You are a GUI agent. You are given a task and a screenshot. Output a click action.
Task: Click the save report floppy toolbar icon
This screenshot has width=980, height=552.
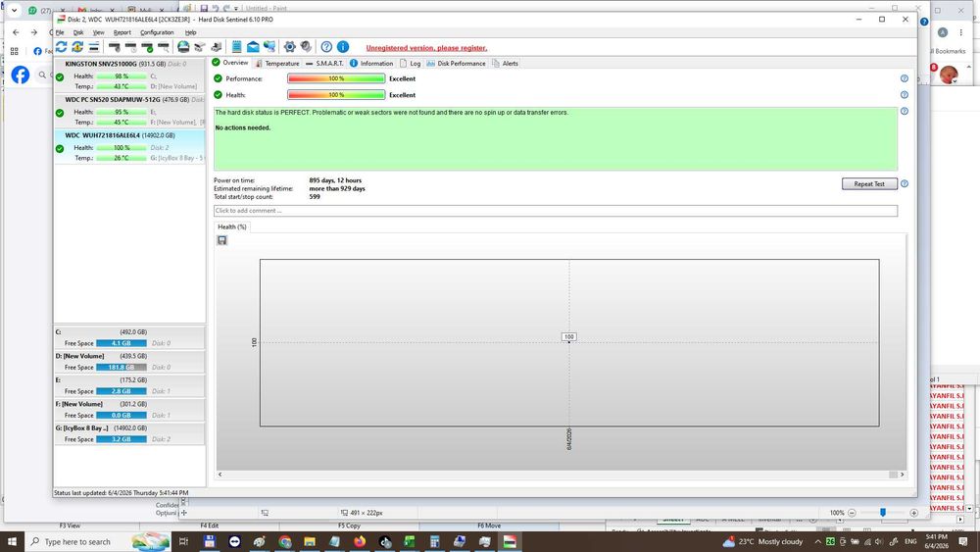click(x=217, y=47)
